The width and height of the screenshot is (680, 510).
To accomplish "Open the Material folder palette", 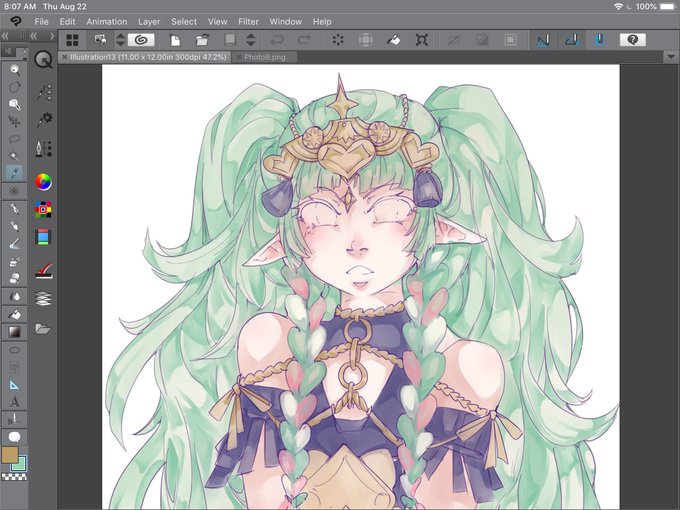I will [x=43, y=329].
